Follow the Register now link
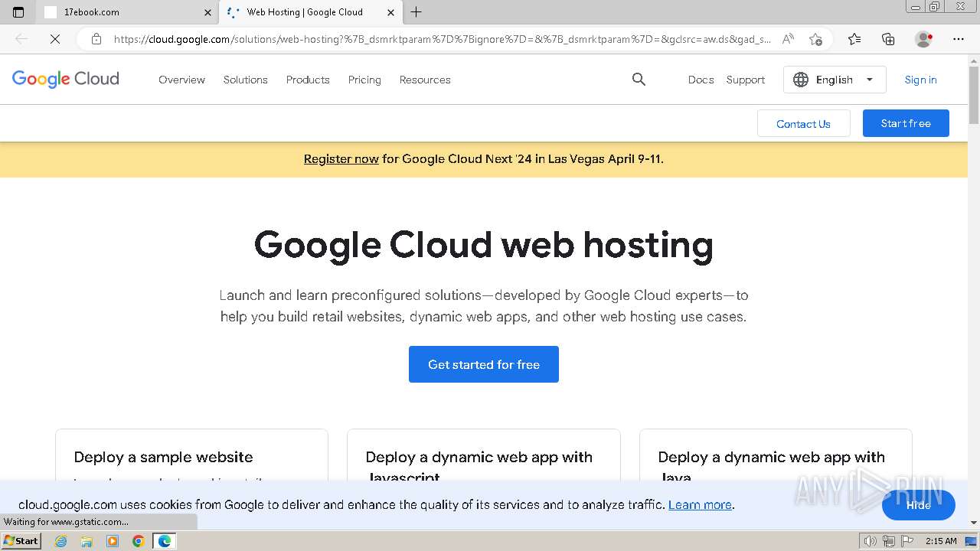This screenshot has height=551, width=980. click(x=341, y=159)
